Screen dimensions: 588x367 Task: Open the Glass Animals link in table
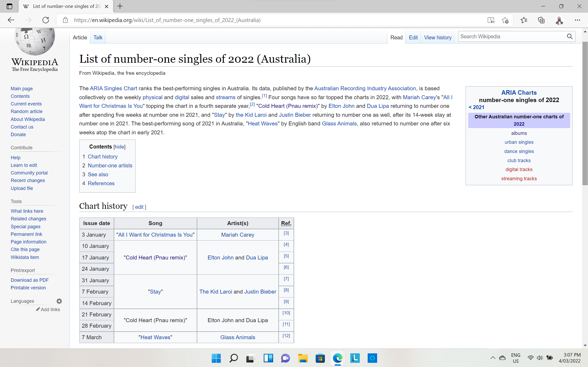pyautogui.click(x=238, y=337)
